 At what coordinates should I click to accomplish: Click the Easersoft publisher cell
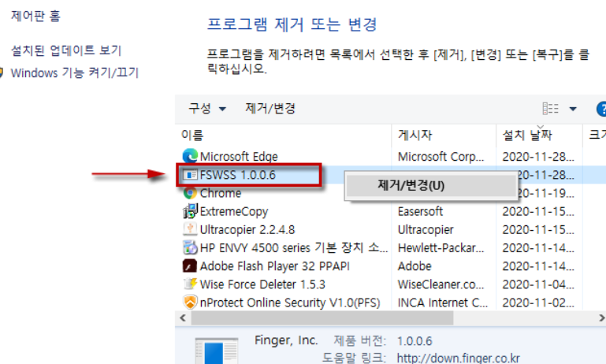[420, 211]
